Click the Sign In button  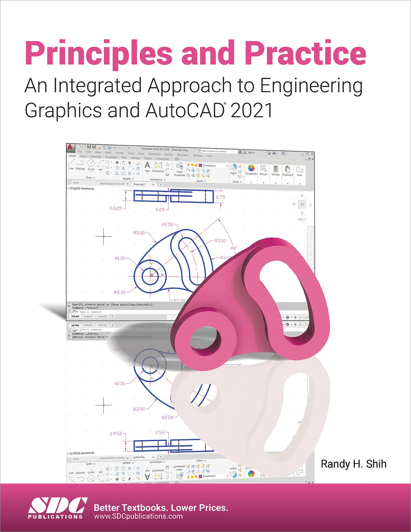[250, 153]
